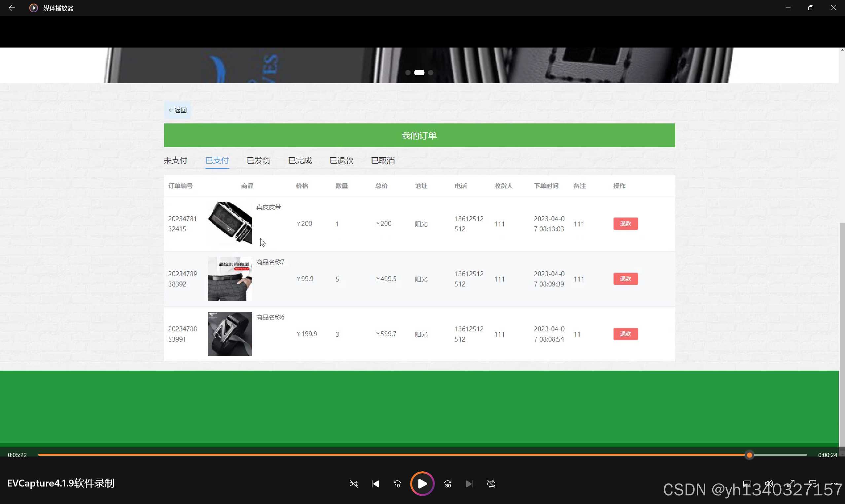
Task: Toggle the repeat mode icon
Action: point(491,484)
